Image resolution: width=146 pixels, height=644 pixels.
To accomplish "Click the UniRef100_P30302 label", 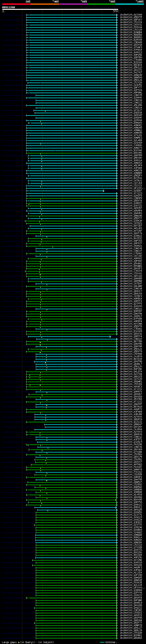I will point(131,472).
